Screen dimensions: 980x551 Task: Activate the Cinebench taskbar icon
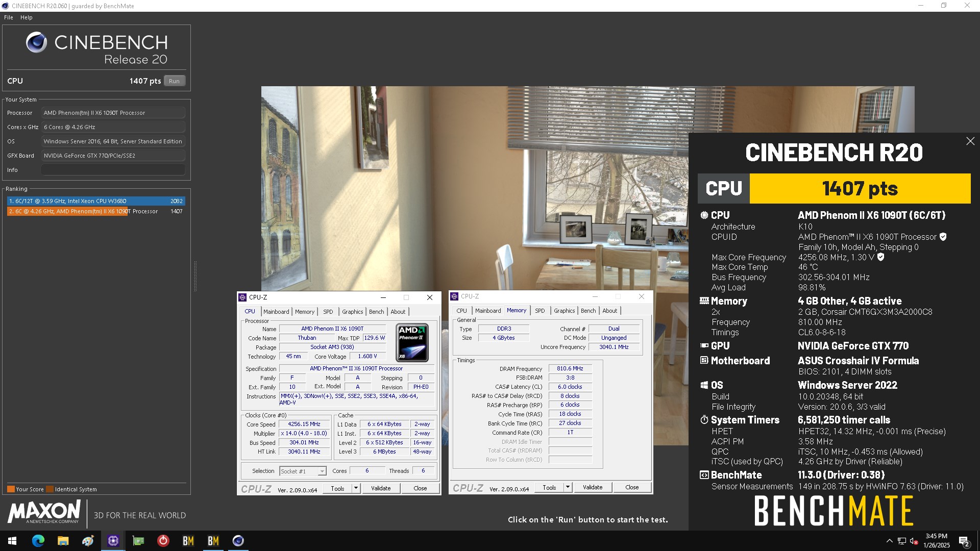(x=238, y=541)
